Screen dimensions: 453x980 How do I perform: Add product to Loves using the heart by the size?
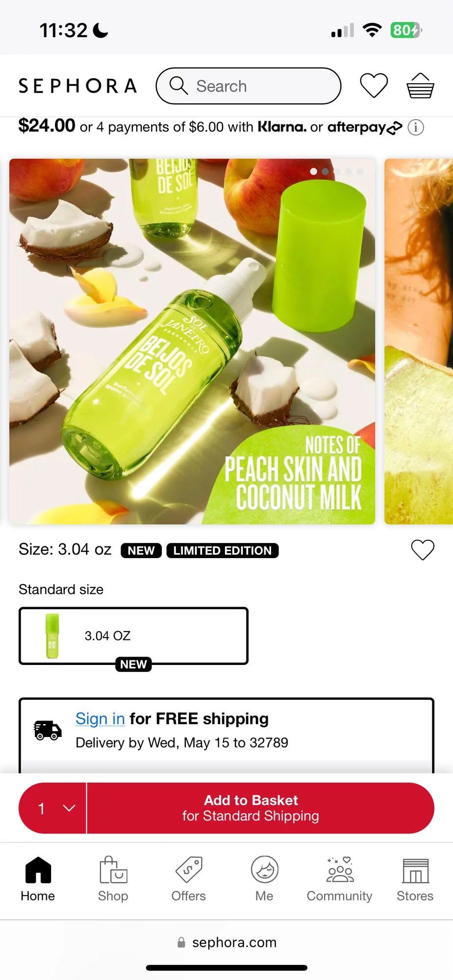[x=423, y=550]
